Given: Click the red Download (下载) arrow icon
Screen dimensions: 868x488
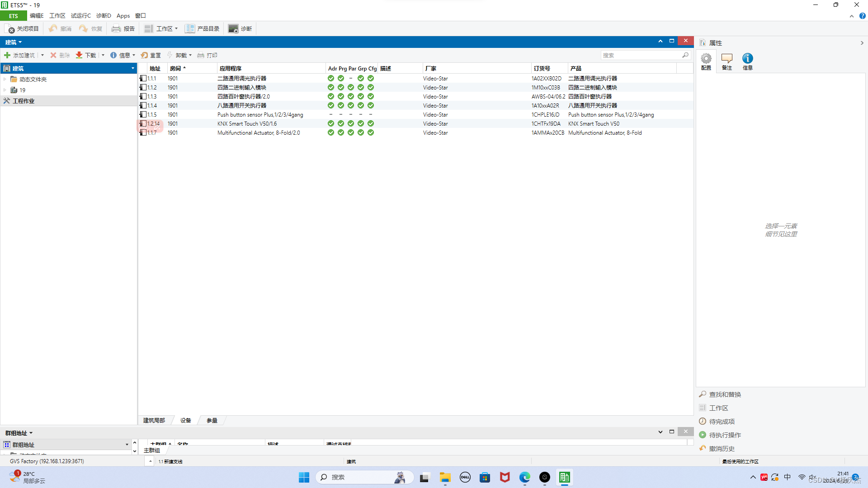Looking at the screenshot, I should (x=79, y=55).
